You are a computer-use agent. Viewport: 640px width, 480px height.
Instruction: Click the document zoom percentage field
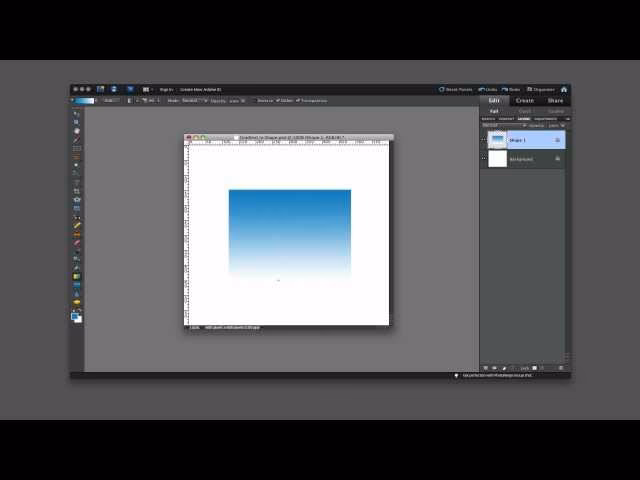tap(195, 327)
